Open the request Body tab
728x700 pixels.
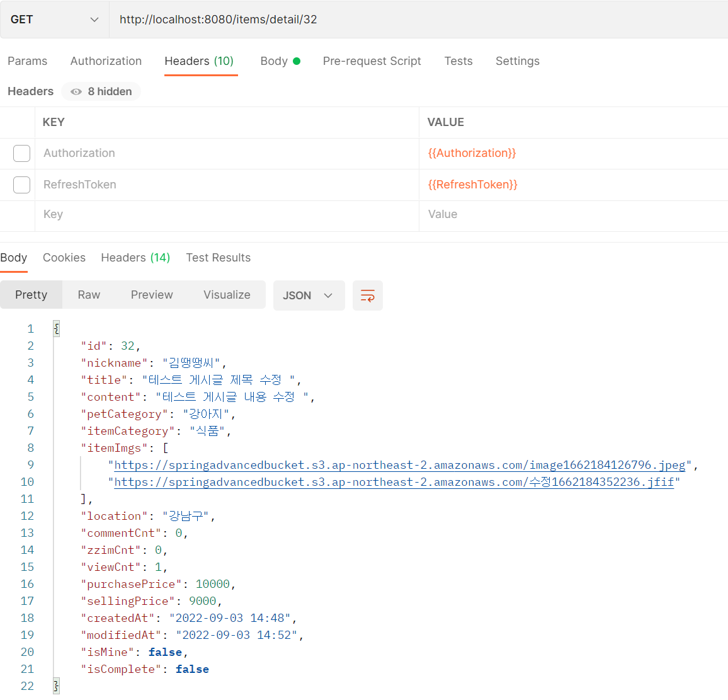click(x=280, y=61)
